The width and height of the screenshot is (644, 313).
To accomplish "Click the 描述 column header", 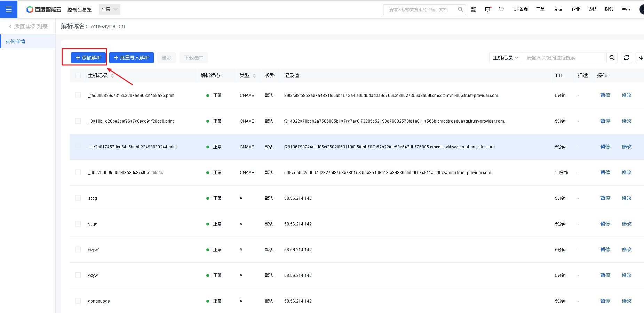I will pos(583,75).
